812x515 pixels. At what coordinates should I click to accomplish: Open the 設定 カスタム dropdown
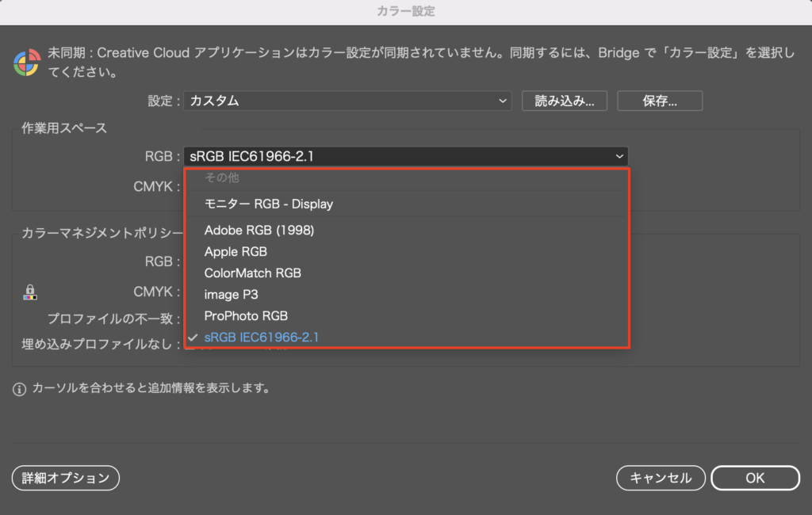[x=347, y=101]
